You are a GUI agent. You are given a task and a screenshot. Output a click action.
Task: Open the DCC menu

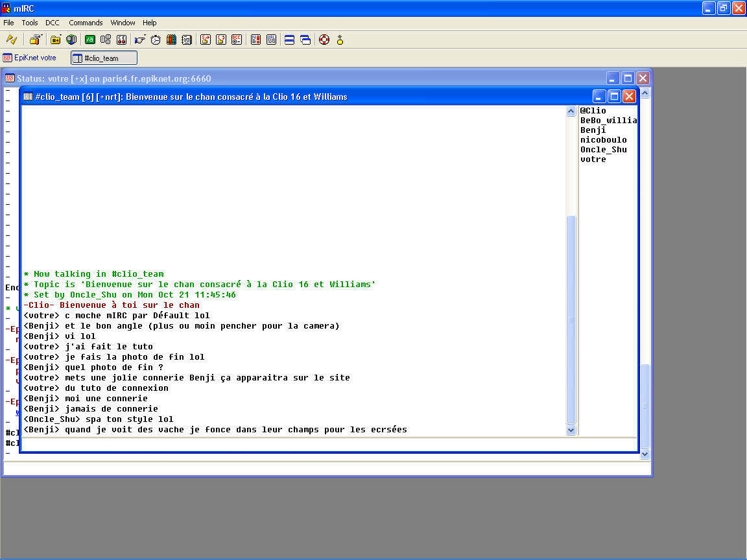53,23
